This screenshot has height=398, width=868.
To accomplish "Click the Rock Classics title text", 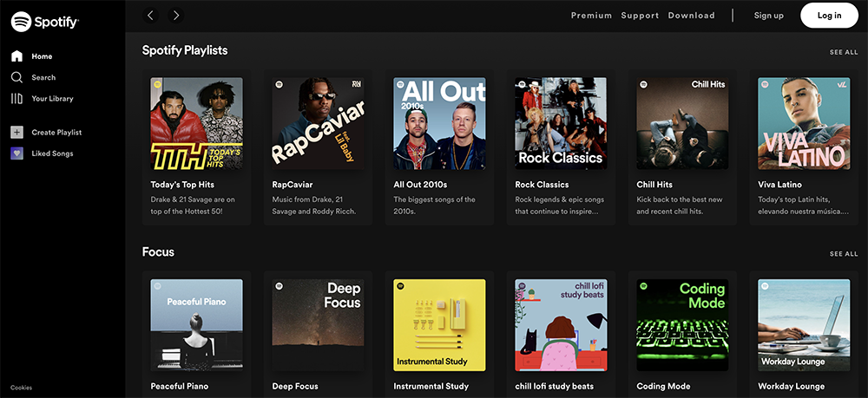I will coord(542,185).
